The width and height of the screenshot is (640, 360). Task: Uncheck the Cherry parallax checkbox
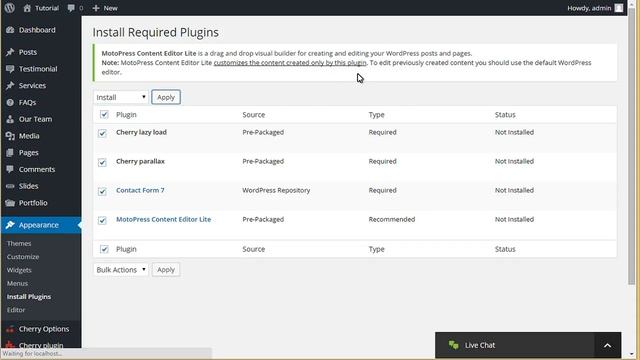click(102, 162)
